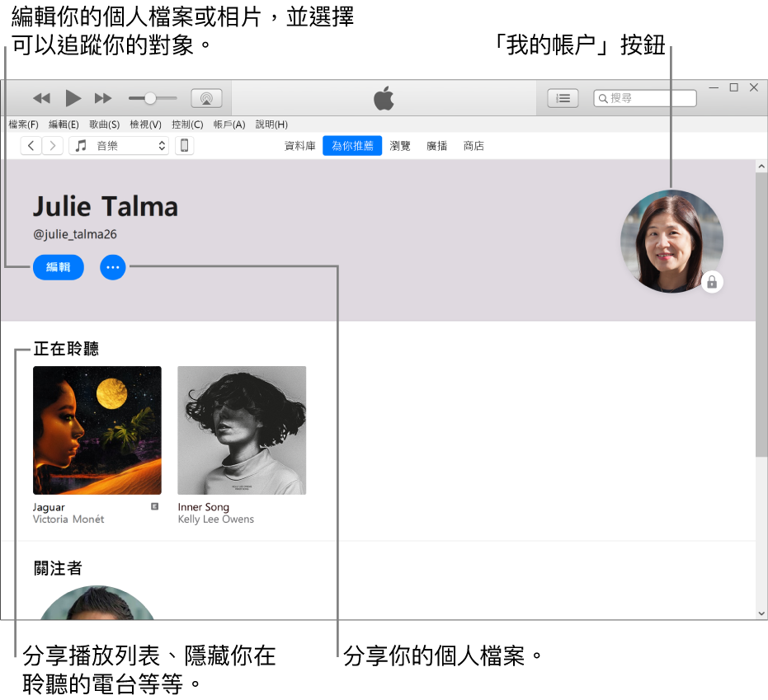The image size is (768, 700).
Task: Switch to the 廣播 tab
Action: 436,145
